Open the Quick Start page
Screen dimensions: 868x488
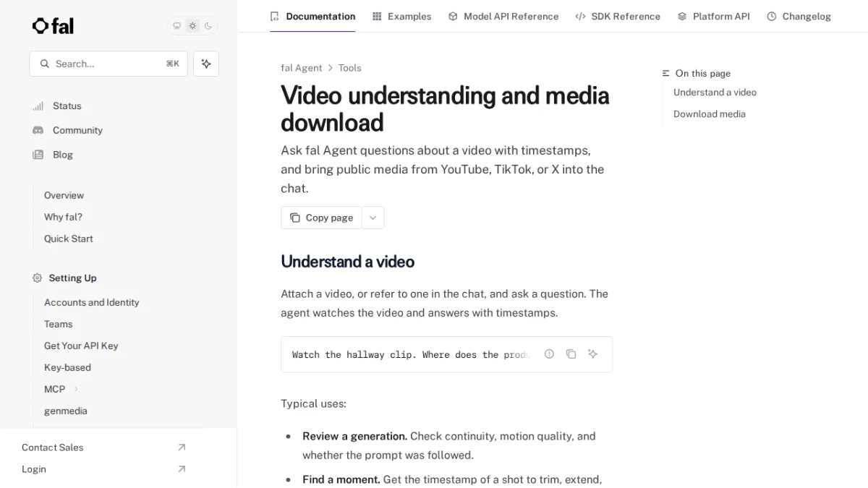(x=69, y=239)
